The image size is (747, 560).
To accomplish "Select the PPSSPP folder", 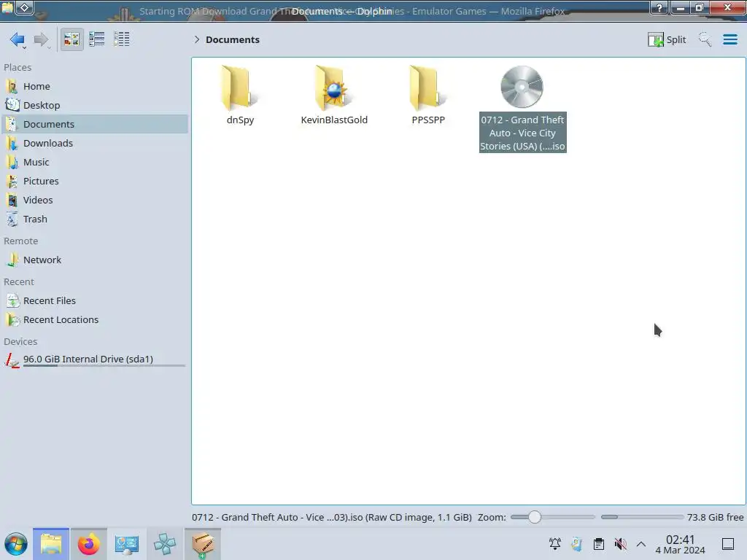I will (427, 96).
